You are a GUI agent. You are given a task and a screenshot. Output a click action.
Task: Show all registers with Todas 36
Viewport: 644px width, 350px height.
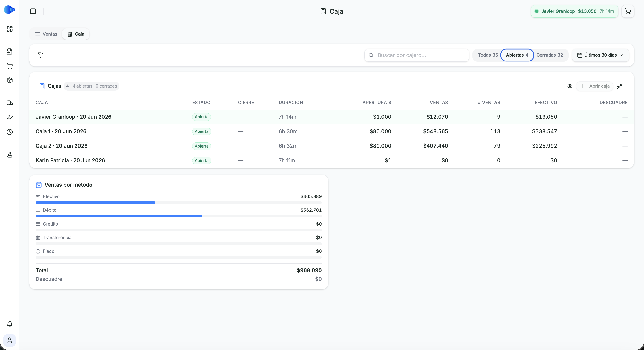point(488,55)
